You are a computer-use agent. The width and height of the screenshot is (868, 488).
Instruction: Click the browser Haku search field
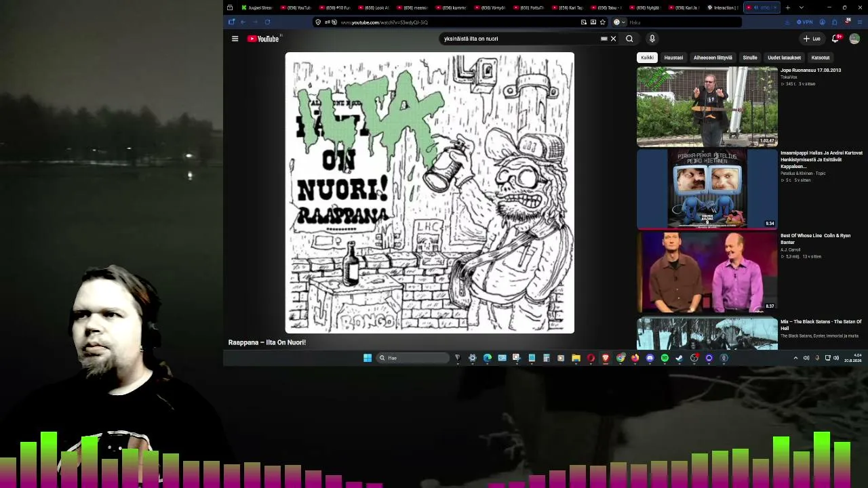point(675,22)
